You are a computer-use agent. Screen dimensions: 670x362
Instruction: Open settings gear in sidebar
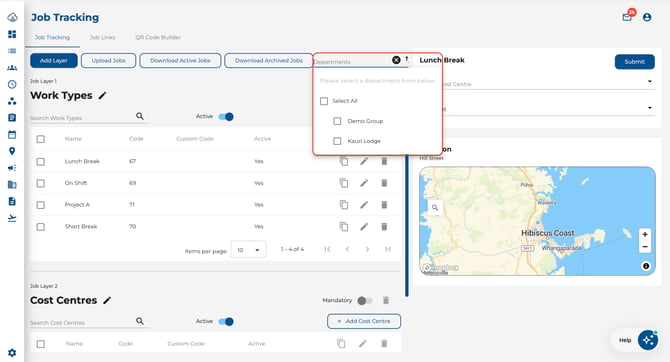12,353
